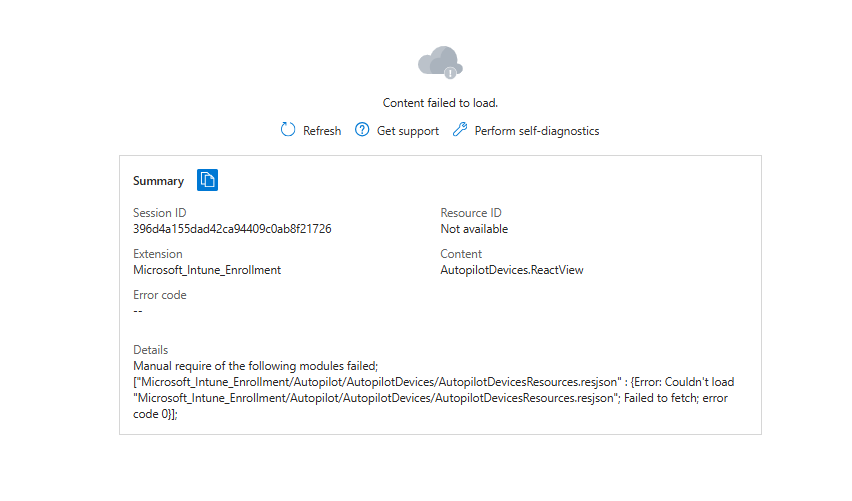The image size is (852, 501).
Task: Click the Refresh circular arrow icon
Action: pyautogui.click(x=288, y=130)
